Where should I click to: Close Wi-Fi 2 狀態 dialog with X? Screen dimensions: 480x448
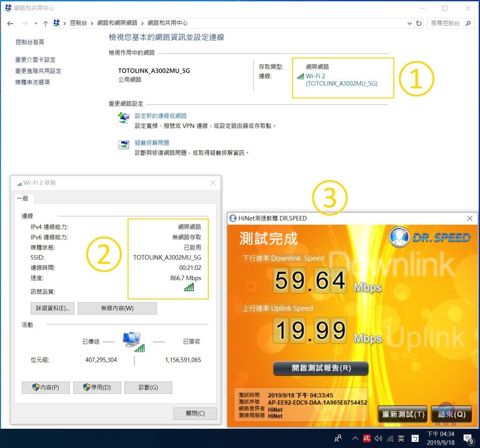pos(213,183)
